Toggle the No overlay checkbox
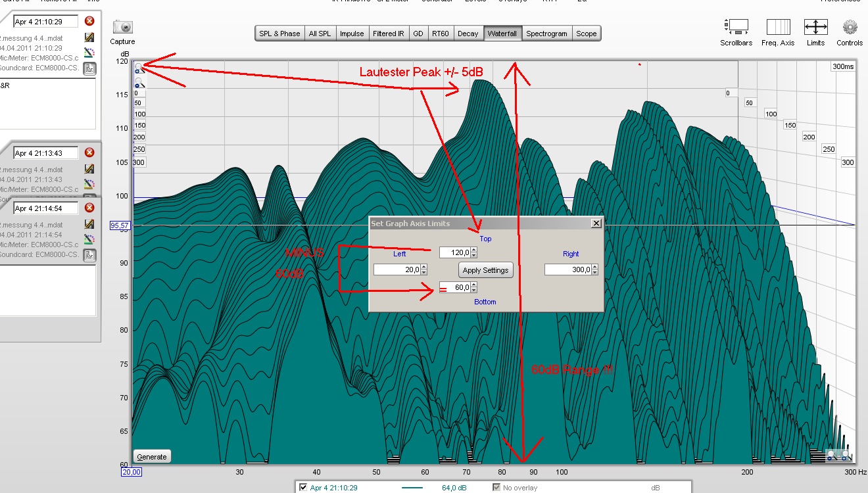Image resolution: width=868 pixels, height=493 pixels. 497,487
